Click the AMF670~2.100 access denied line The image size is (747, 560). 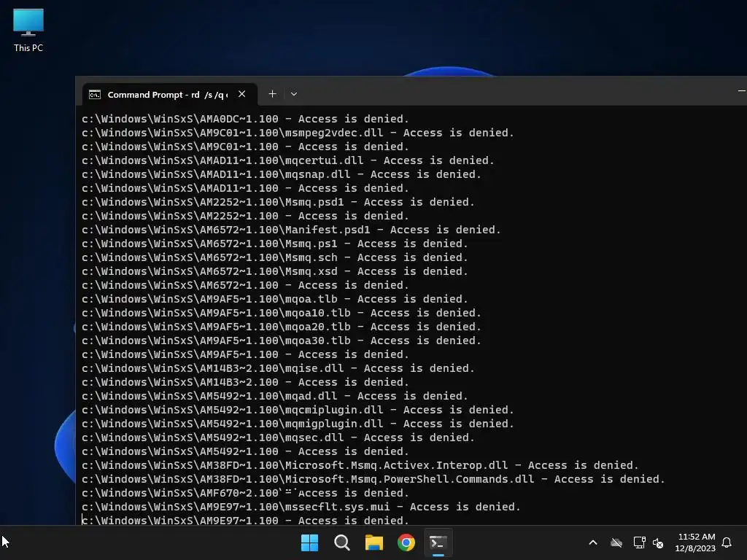[x=245, y=493]
